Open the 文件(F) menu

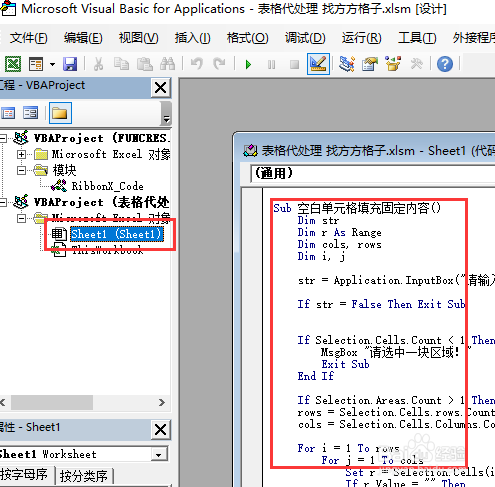pyautogui.click(x=29, y=38)
